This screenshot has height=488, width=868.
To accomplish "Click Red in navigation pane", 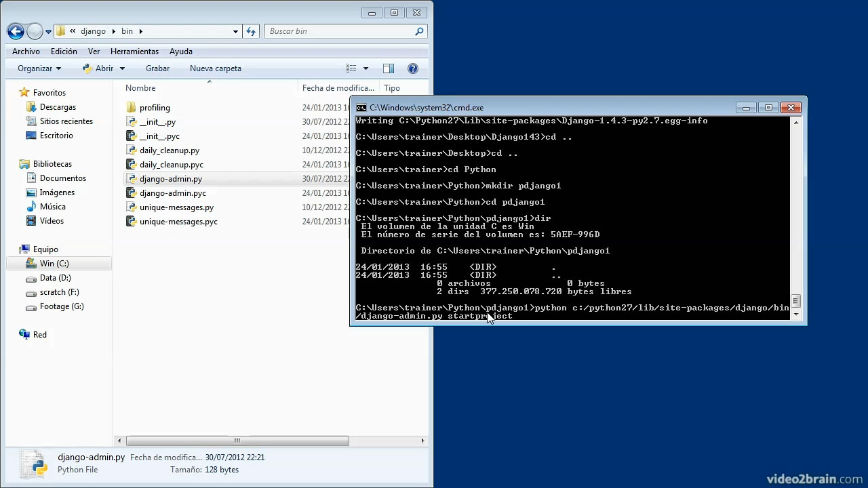I will pyautogui.click(x=39, y=335).
